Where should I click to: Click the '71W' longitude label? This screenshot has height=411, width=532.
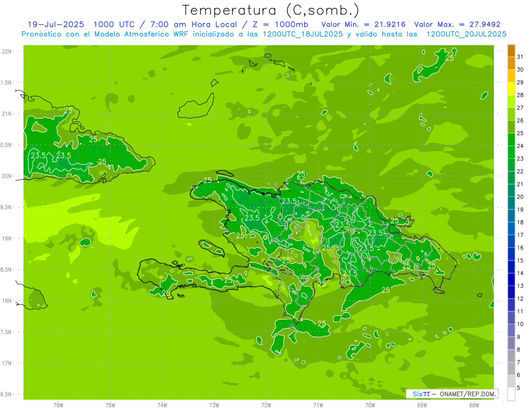(x=318, y=405)
